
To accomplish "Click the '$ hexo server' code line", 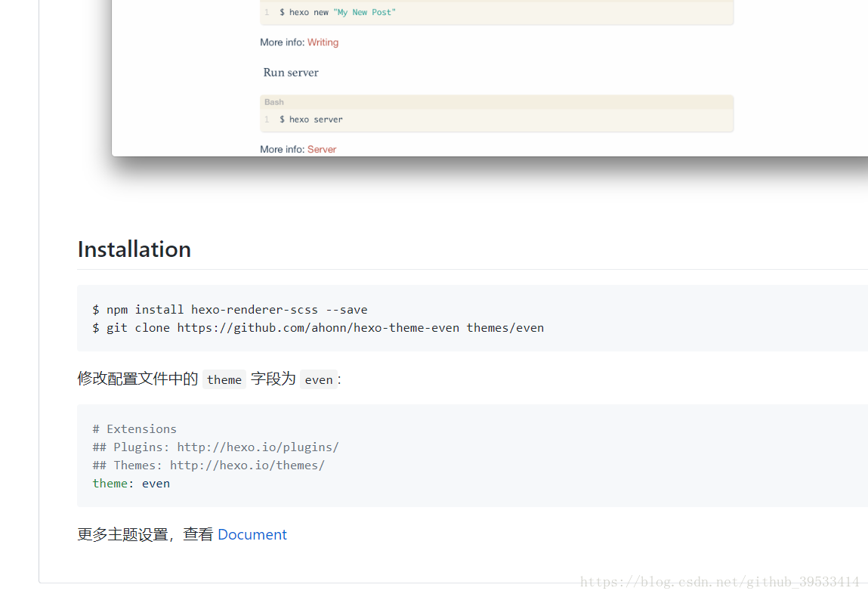I will [311, 119].
